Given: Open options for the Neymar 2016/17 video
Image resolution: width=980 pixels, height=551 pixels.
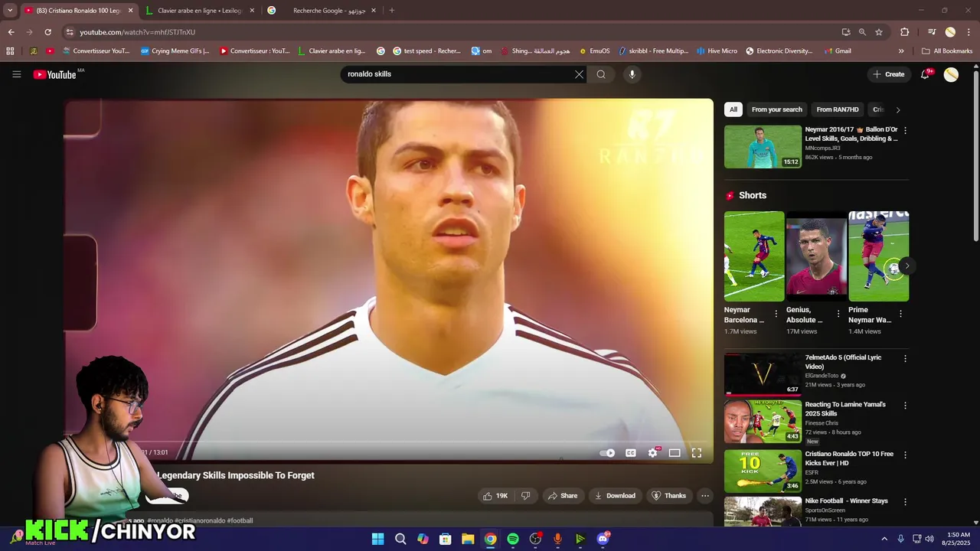Looking at the screenshot, I should tap(905, 131).
